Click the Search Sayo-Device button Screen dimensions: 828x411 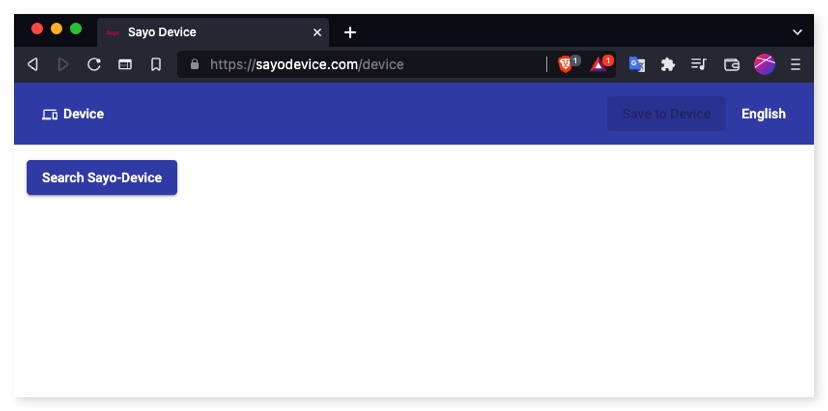click(x=102, y=178)
